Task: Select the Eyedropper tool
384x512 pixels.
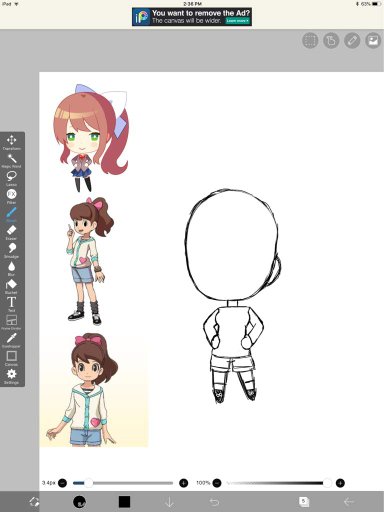Action: point(12,340)
